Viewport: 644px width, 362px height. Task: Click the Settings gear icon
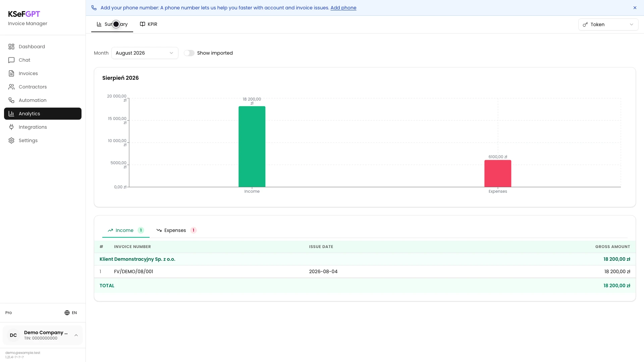[11, 140]
